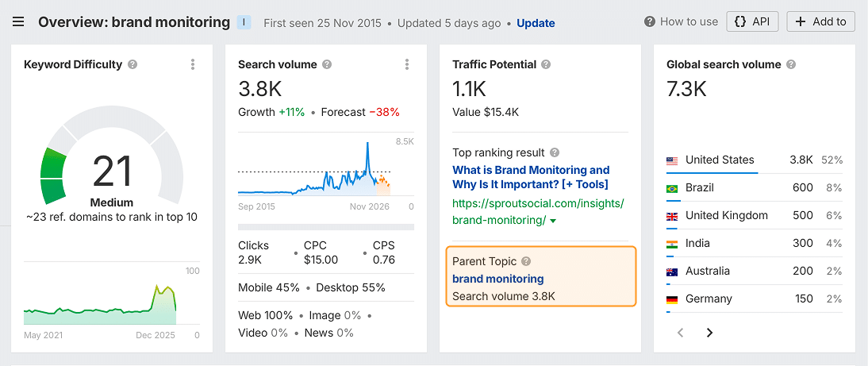Viewport: 868px width, 366px height.
Task: Expand the sproutsocial URL dropdown arrow
Action: 553,221
